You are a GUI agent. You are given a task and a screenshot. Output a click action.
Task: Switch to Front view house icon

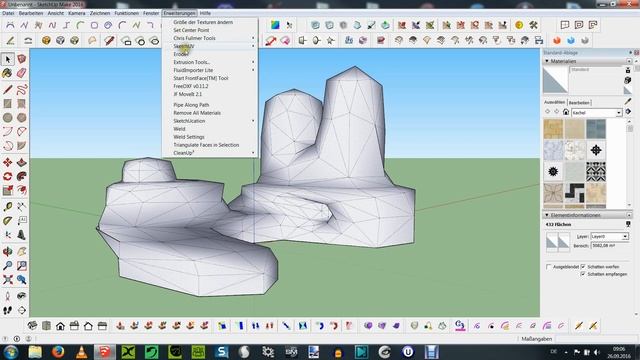pos(60,326)
